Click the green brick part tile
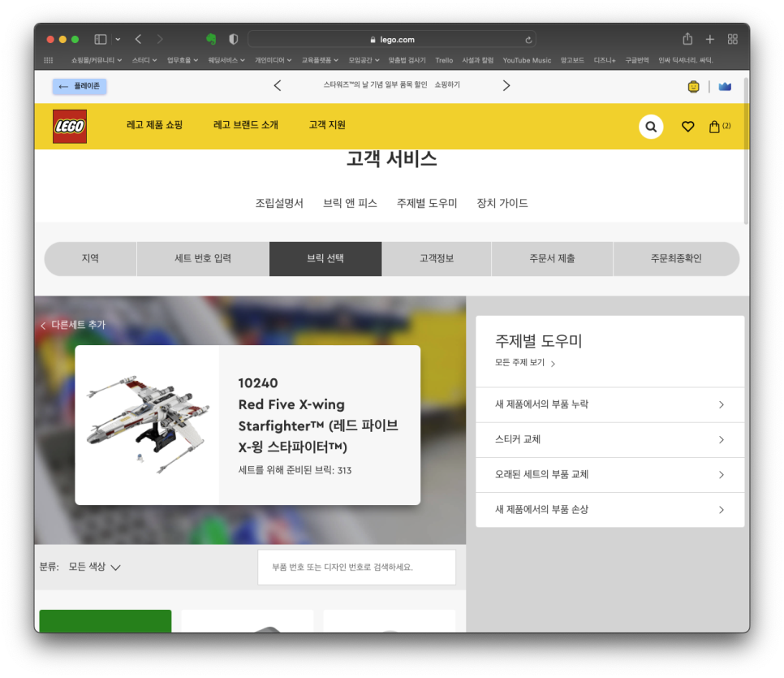 (x=105, y=621)
